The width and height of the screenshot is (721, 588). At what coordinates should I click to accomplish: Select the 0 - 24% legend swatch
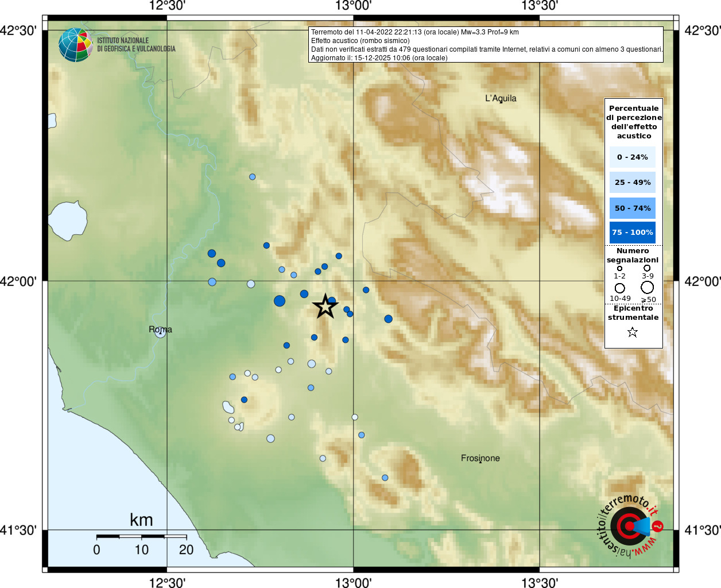coord(633,157)
